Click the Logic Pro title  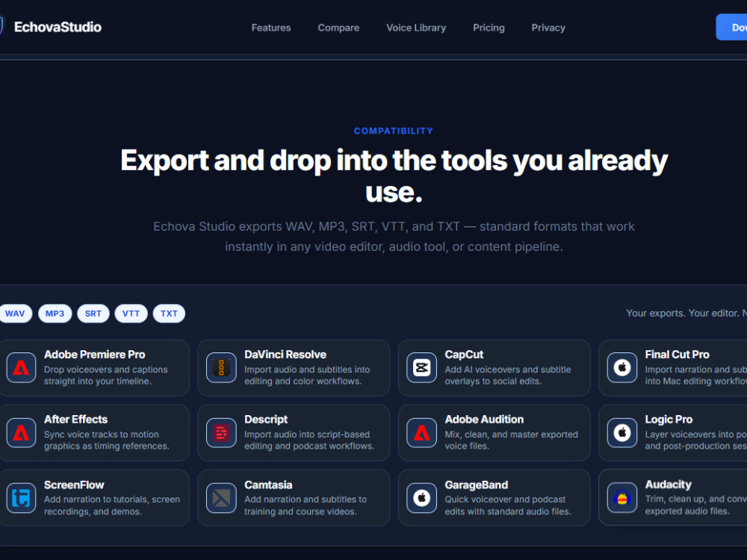(x=669, y=419)
